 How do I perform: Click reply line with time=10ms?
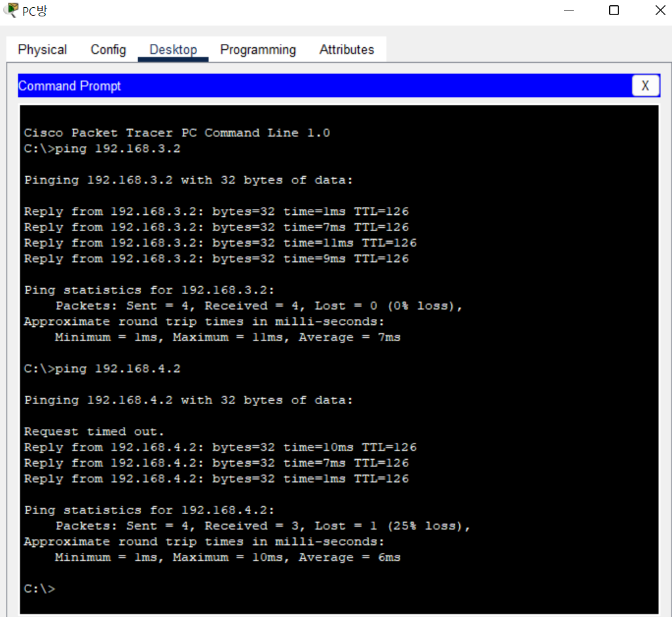220,447
